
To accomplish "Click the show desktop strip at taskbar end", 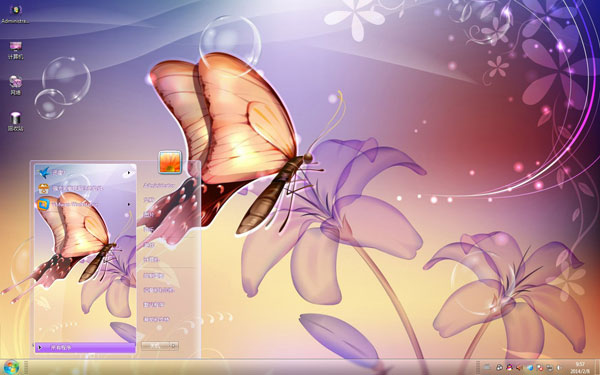I will (x=597, y=367).
